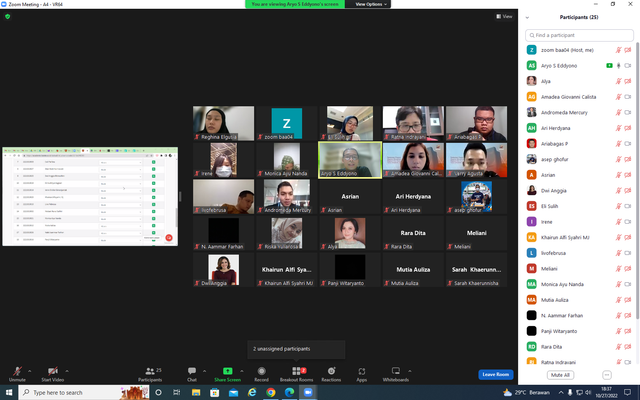The height and width of the screenshot is (400, 640).
Task: Click the Unmute microphone icon
Action: click(17, 371)
